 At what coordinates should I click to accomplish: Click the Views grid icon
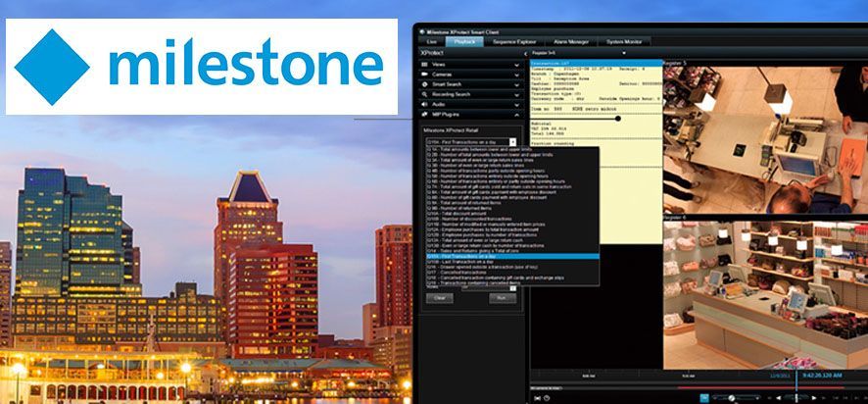point(424,65)
